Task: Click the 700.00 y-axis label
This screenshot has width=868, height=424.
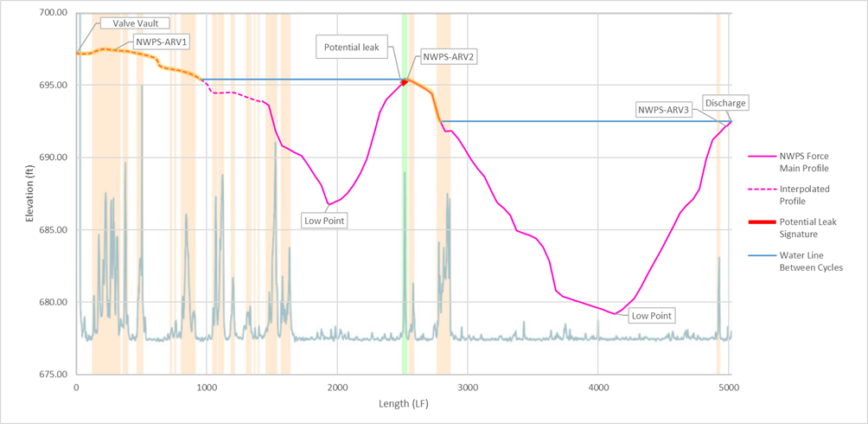Action: tap(54, 13)
